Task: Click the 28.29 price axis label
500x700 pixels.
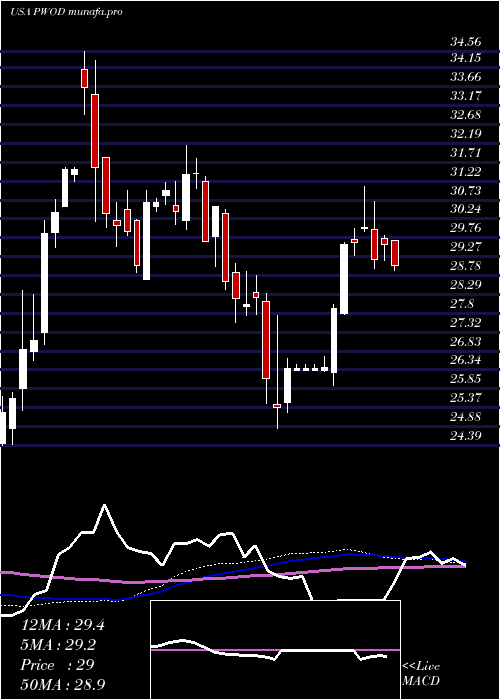Action: 466,285
